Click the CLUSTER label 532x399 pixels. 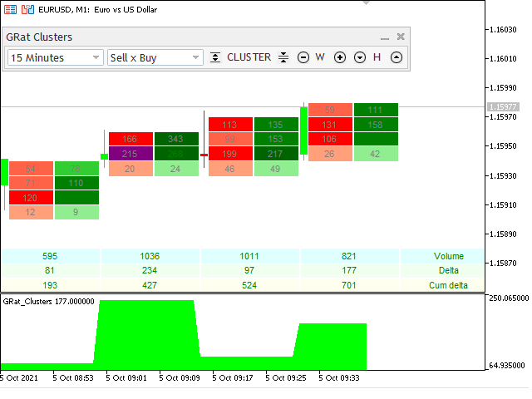[249, 57]
